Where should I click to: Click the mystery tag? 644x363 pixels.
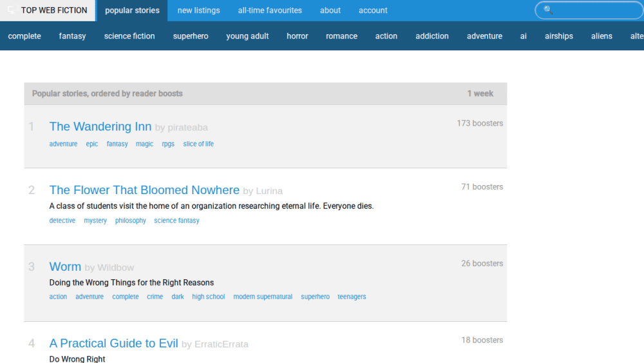[x=95, y=221]
